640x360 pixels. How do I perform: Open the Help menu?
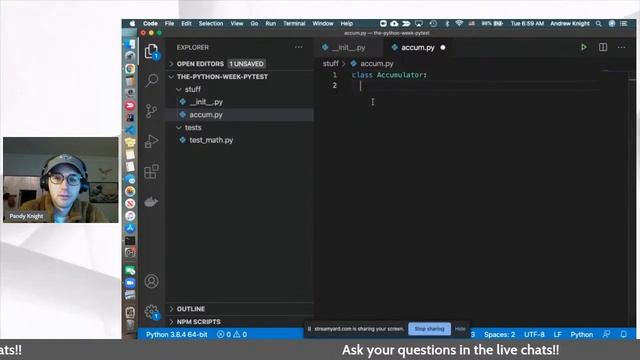click(x=347, y=24)
